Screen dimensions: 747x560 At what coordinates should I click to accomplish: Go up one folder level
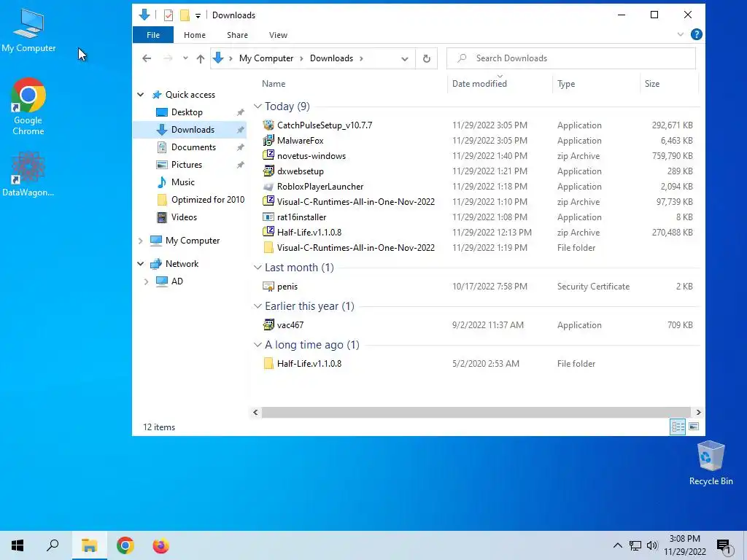tap(201, 58)
